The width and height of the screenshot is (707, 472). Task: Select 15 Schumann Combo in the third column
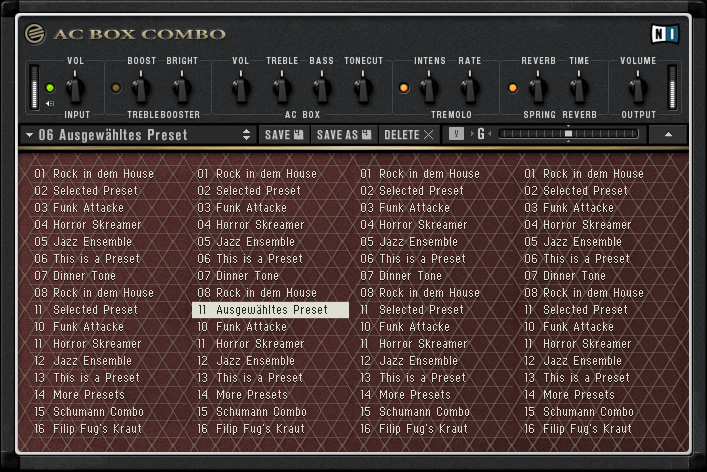415,412
